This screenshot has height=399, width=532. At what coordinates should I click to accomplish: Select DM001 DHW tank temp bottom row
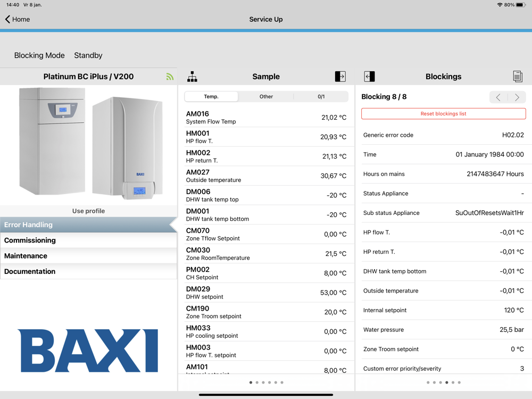click(266, 215)
